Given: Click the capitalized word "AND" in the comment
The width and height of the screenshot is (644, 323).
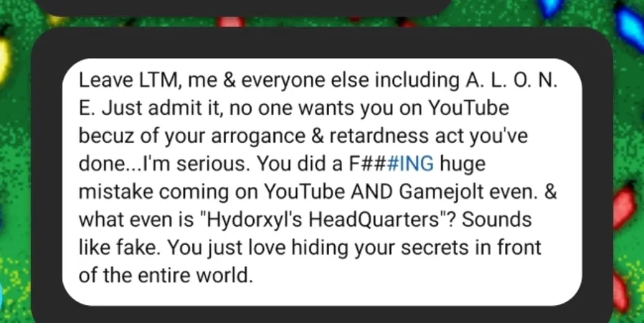Looking at the screenshot, I should 371,191.
